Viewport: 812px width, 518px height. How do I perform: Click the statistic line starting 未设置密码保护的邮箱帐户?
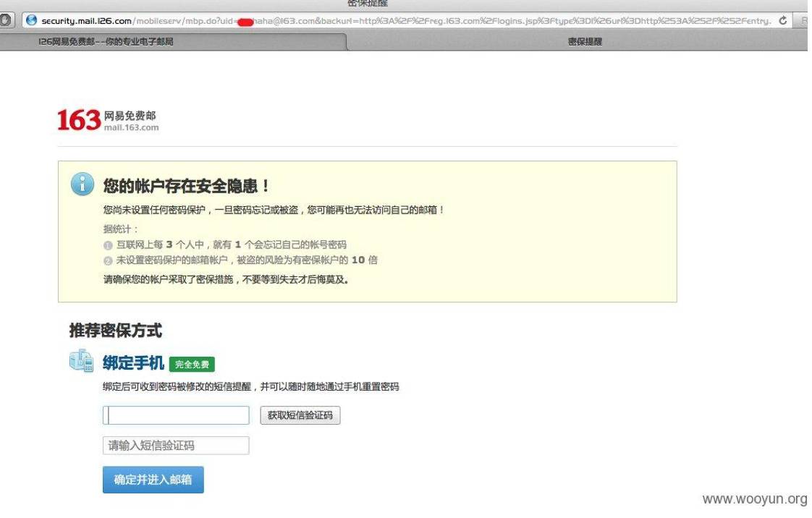click(247, 260)
